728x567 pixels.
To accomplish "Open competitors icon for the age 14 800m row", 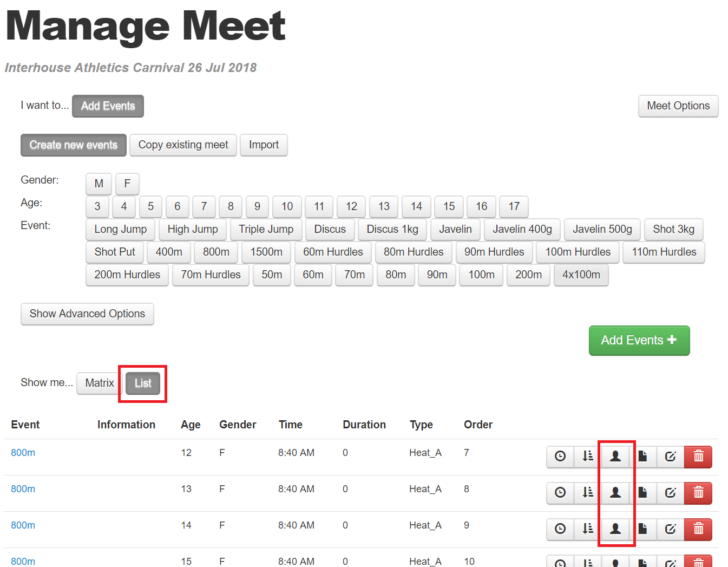I will [x=615, y=529].
